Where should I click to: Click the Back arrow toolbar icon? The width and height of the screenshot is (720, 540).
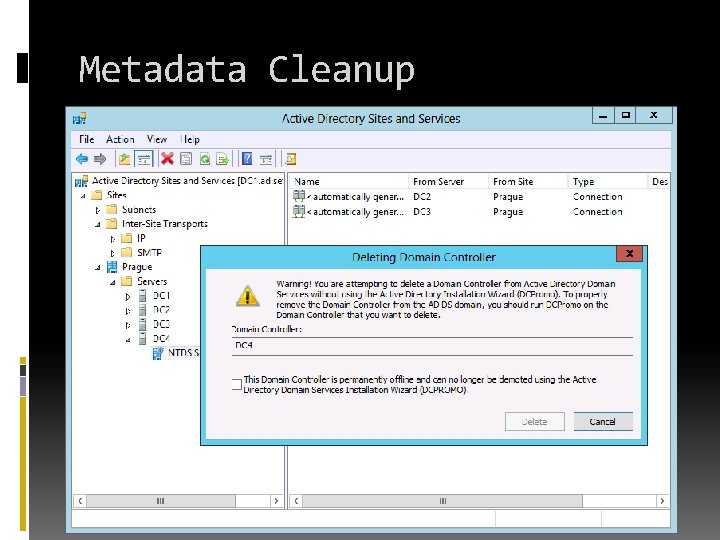(82, 159)
